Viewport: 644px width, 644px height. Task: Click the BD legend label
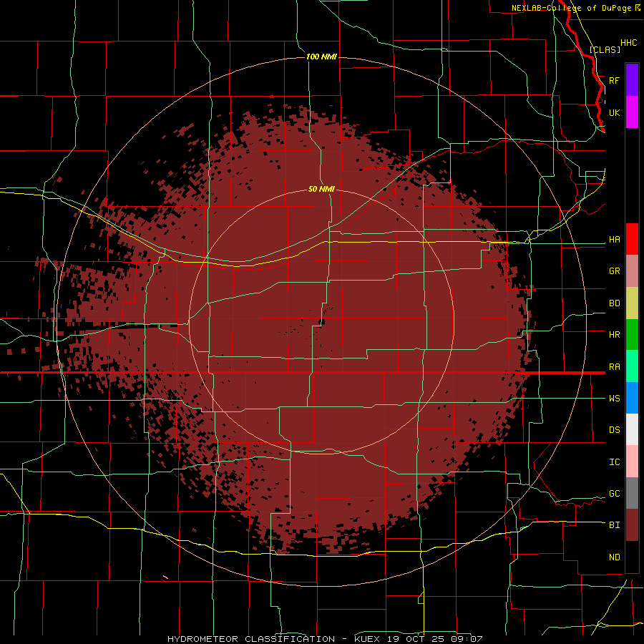click(x=614, y=303)
